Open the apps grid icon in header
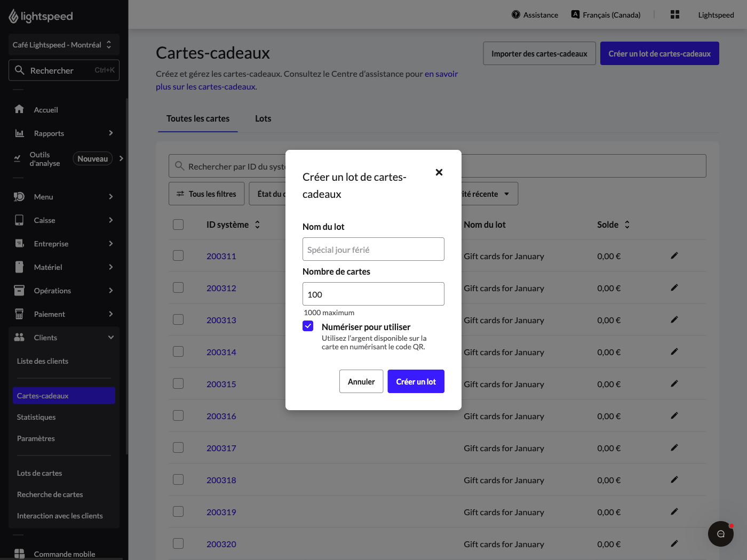This screenshot has height=560, width=747. click(x=675, y=14)
